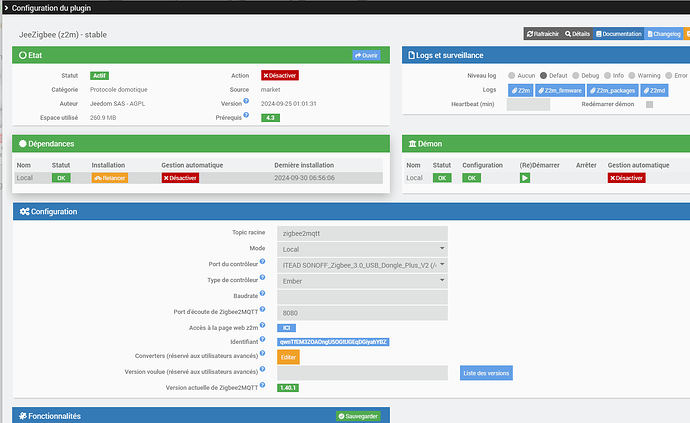Click the 1.40.1 current version badge
The image size is (690, 423).
[x=288, y=388]
